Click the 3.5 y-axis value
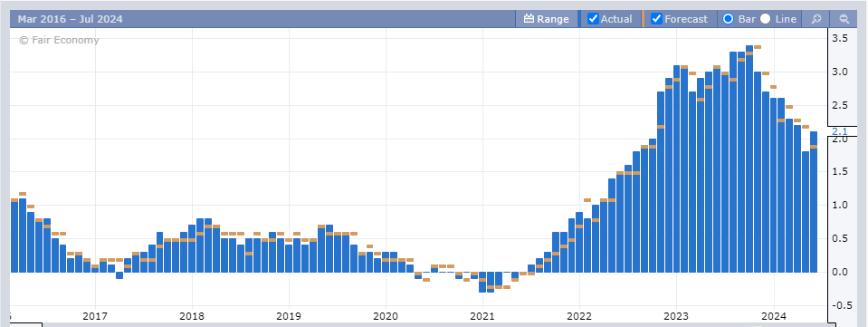868x327 pixels. coord(841,38)
